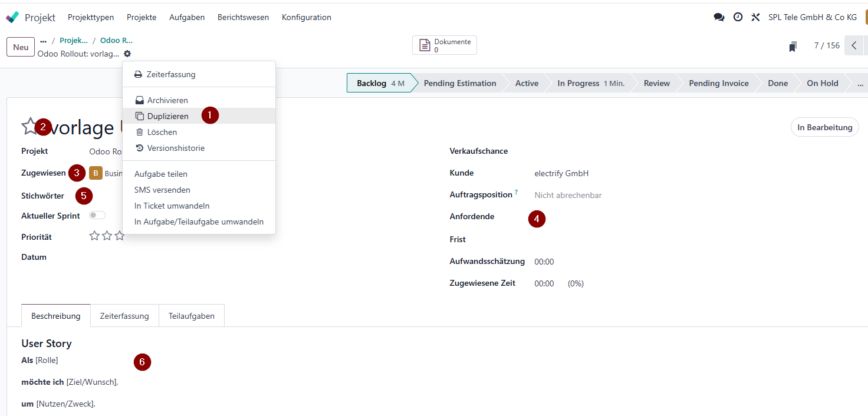Click the assignee avatar B
Viewport: 868px width, 416px height.
click(96, 173)
